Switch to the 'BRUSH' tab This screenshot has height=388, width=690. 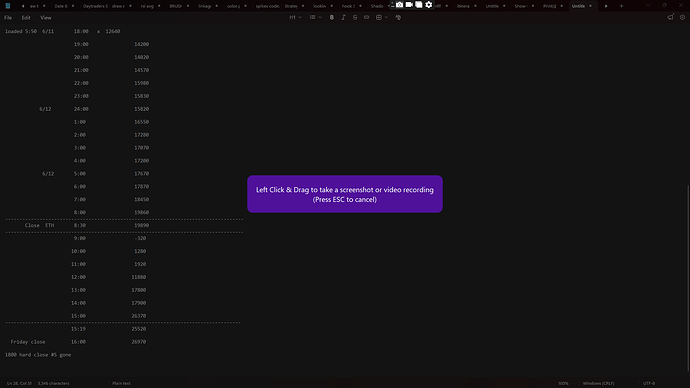point(176,6)
